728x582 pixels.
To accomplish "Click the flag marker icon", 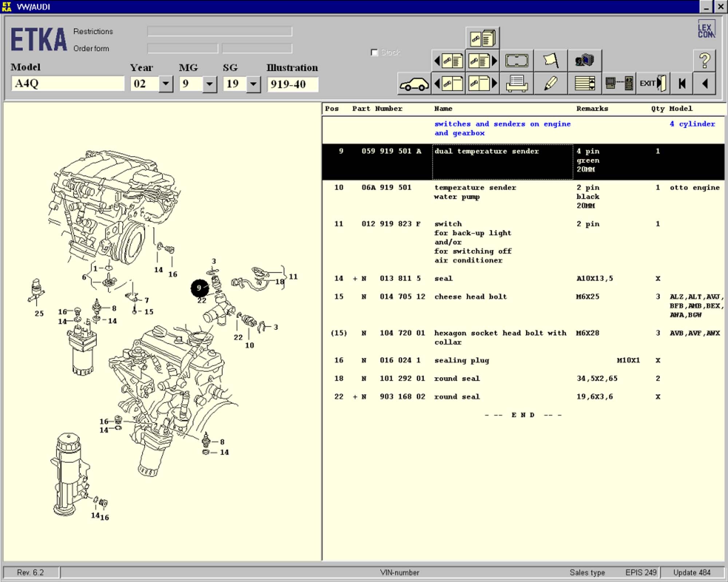I will click(551, 61).
